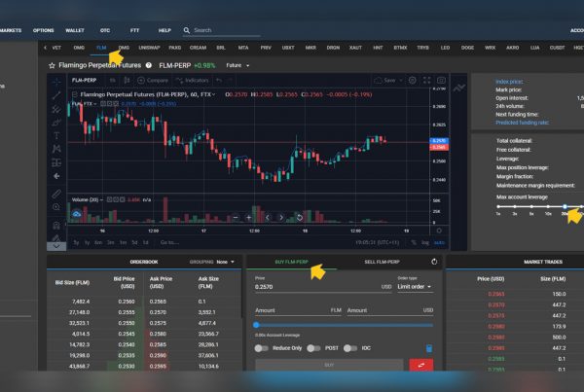This screenshot has width=584, height=392.
Task: Expand the Save dropdown arrow in chart toolbar
Action: tap(401, 80)
